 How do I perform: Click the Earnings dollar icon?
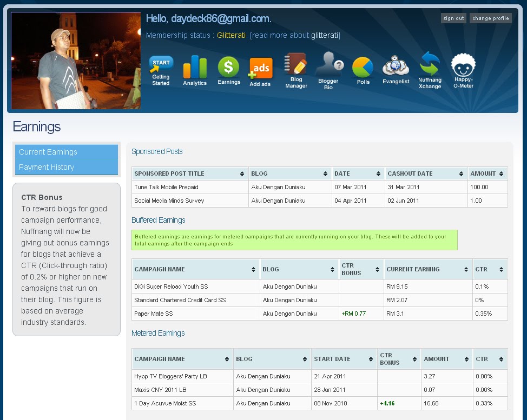click(x=229, y=70)
